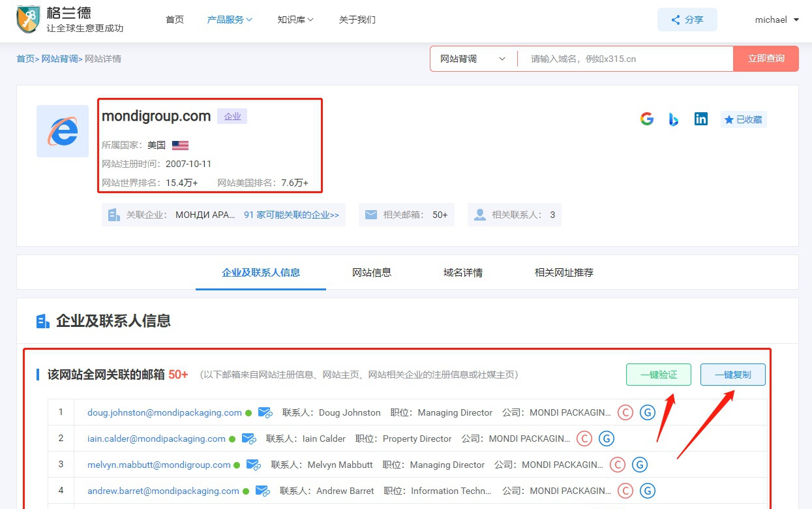The image size is (812, 509).
Task: Open iain.calder@mondipackaging.com email link
Action: (x=157, y=439)
